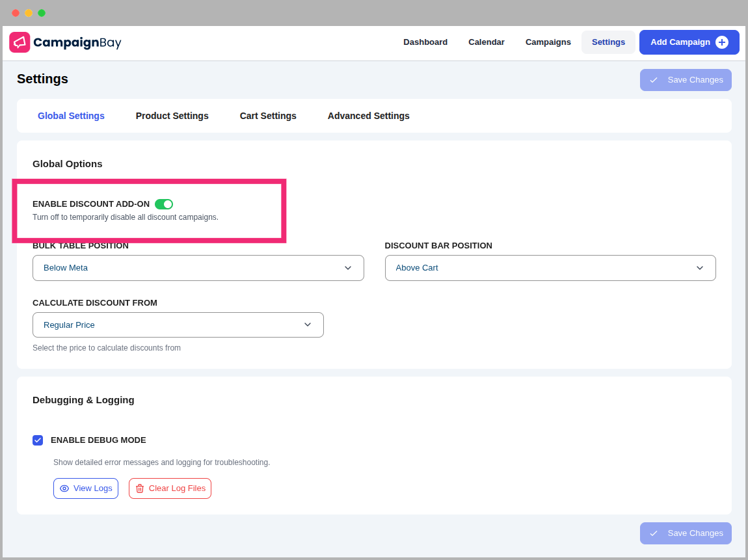Click the eye icon next to View Logs
Image resolution: width=748 pixels, height=560 pixels.
pos(64,488)
